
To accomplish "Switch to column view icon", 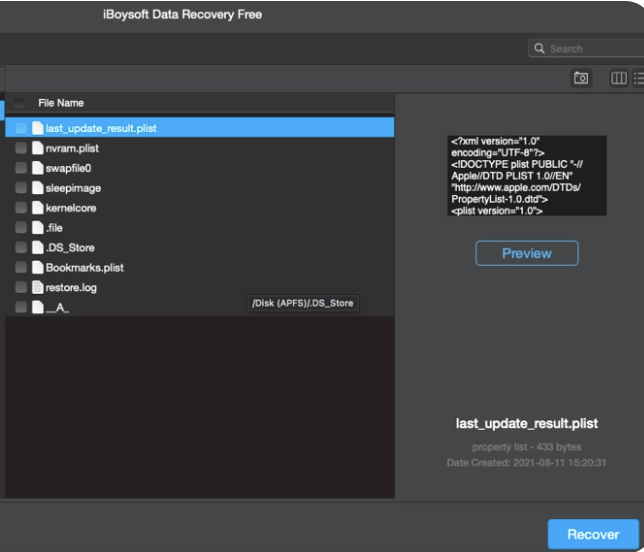I will [619, 78].
